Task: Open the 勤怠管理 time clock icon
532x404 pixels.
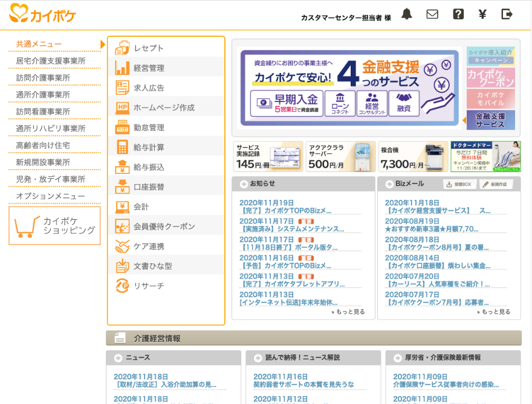Action: tap(122, 127)
